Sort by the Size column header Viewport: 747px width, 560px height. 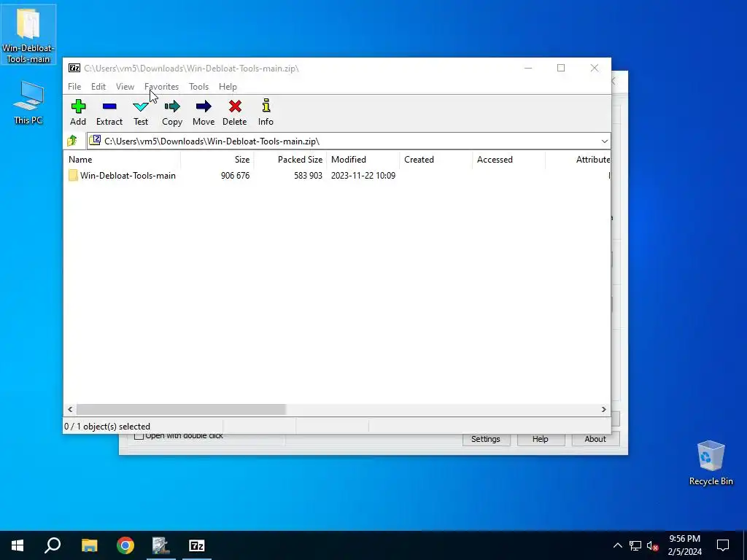coord(217,160)
